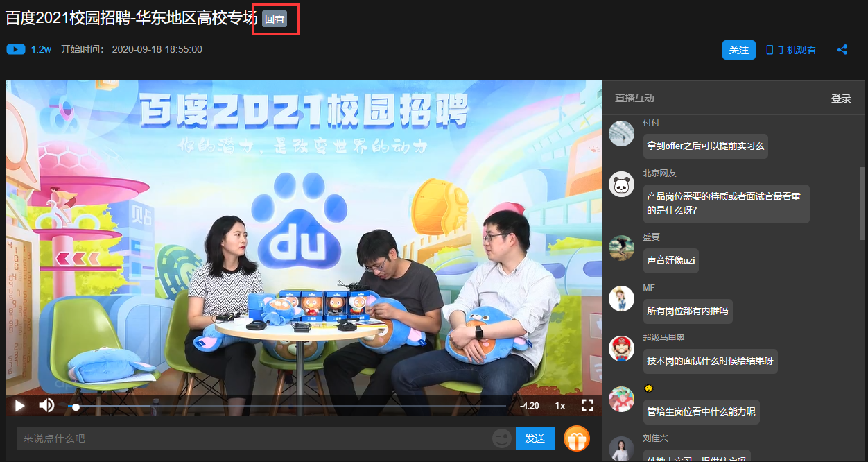Open 手机观看 mobile viewing option
The image size is (868, 462).
[x=791, y=50]
